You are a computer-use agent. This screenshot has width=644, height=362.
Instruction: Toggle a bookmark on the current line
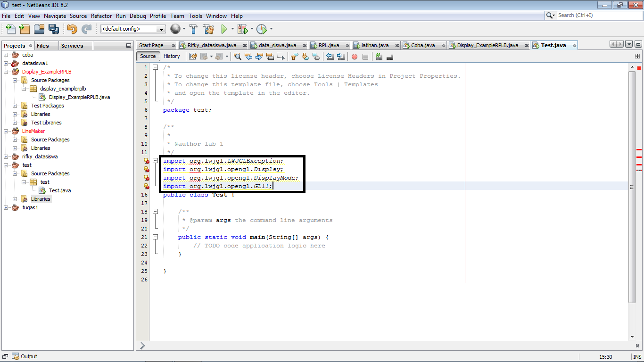(316, 57)
